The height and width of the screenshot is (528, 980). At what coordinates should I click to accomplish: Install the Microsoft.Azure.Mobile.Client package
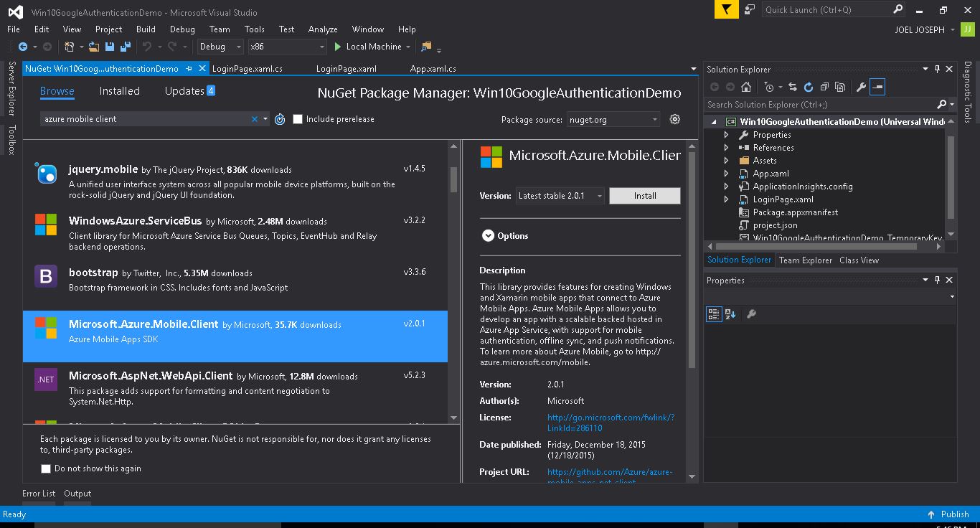[x=644, y=196]
